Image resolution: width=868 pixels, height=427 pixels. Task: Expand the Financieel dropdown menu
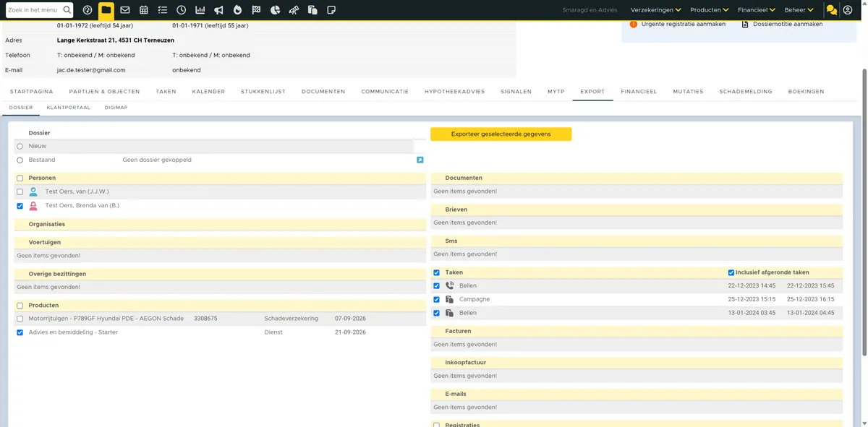point(757,10)
